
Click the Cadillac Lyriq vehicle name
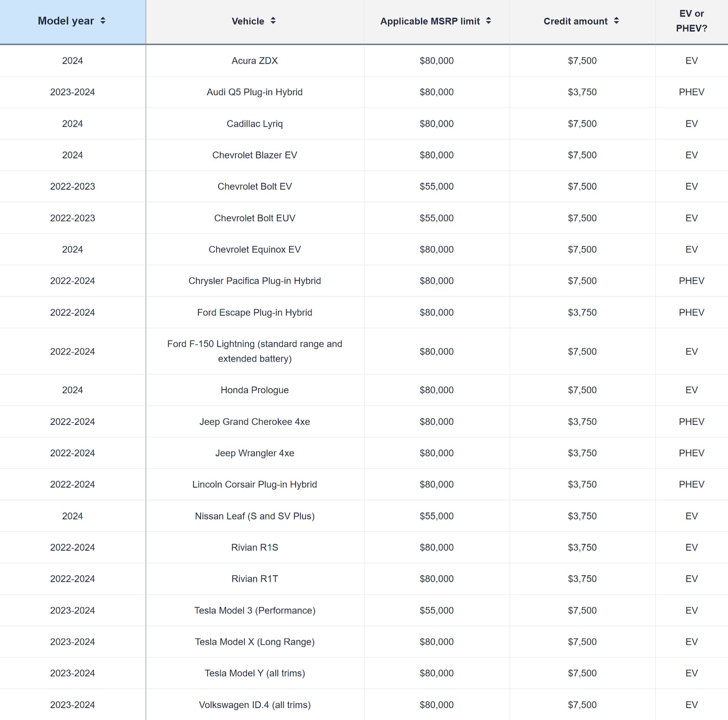pos(254,124)
